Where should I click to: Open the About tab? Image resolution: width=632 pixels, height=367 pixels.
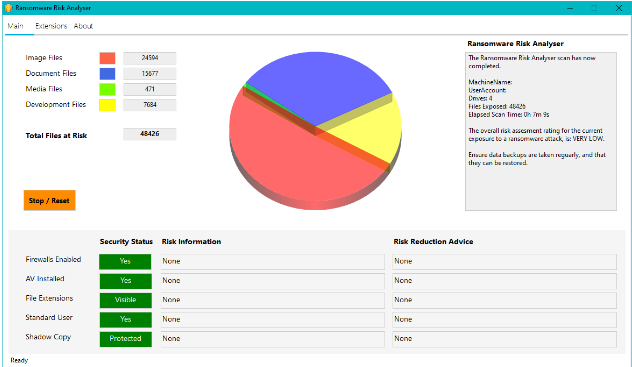point(83,26)
